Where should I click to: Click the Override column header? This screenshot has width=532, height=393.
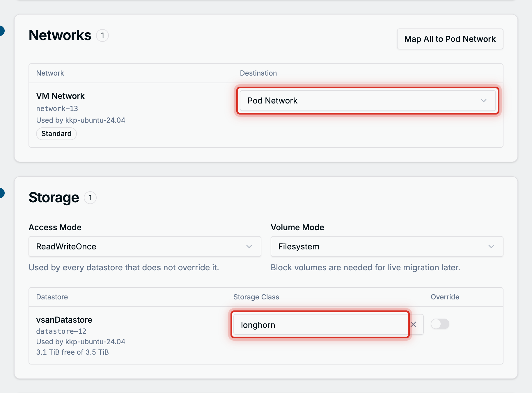click(445, 297)
